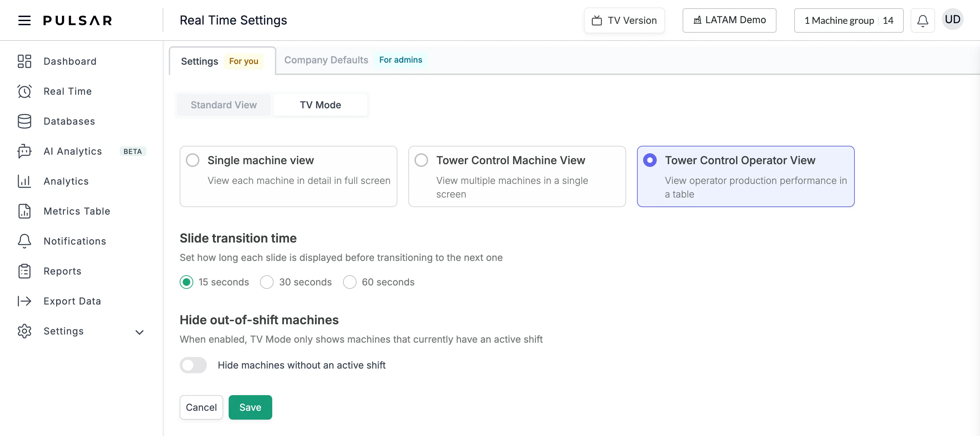
Task: Click the Export Data arrow icon
Action: [x=24, y=301]
